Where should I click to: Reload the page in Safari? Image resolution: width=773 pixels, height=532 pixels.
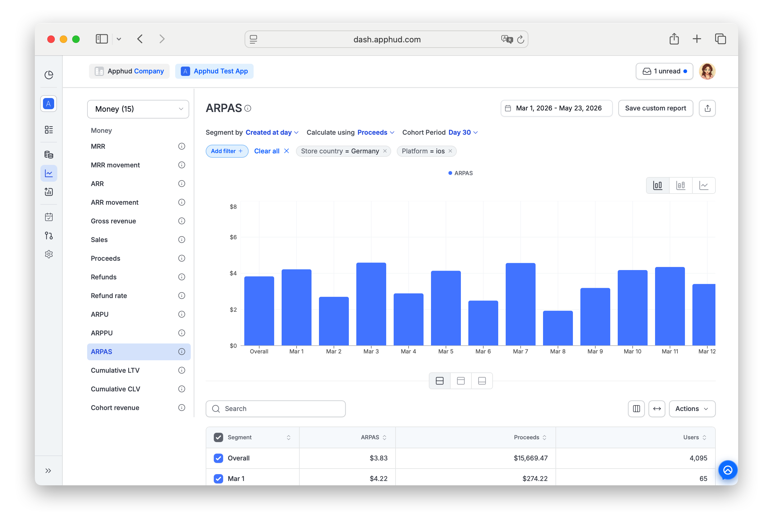tap(520, 40)
